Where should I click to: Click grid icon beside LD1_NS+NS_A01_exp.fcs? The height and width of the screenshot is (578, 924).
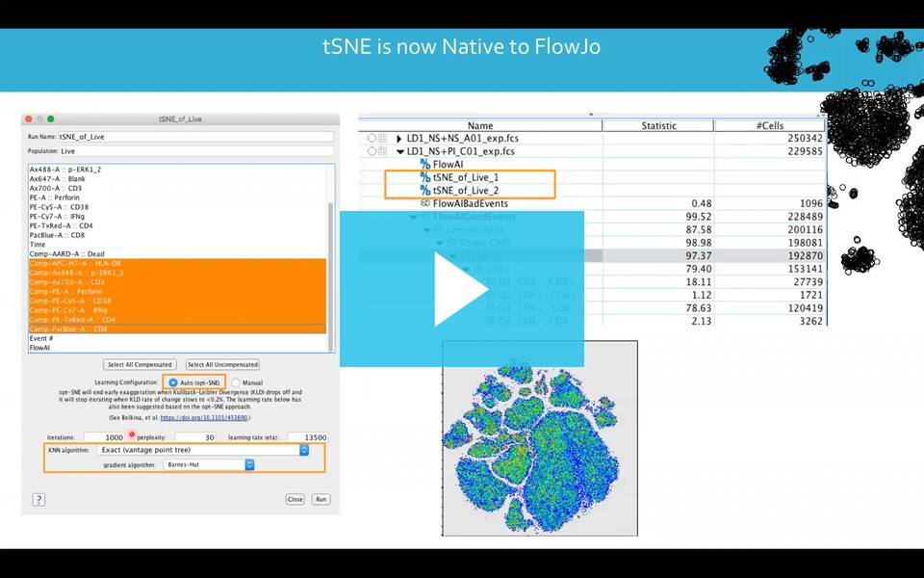382,138
